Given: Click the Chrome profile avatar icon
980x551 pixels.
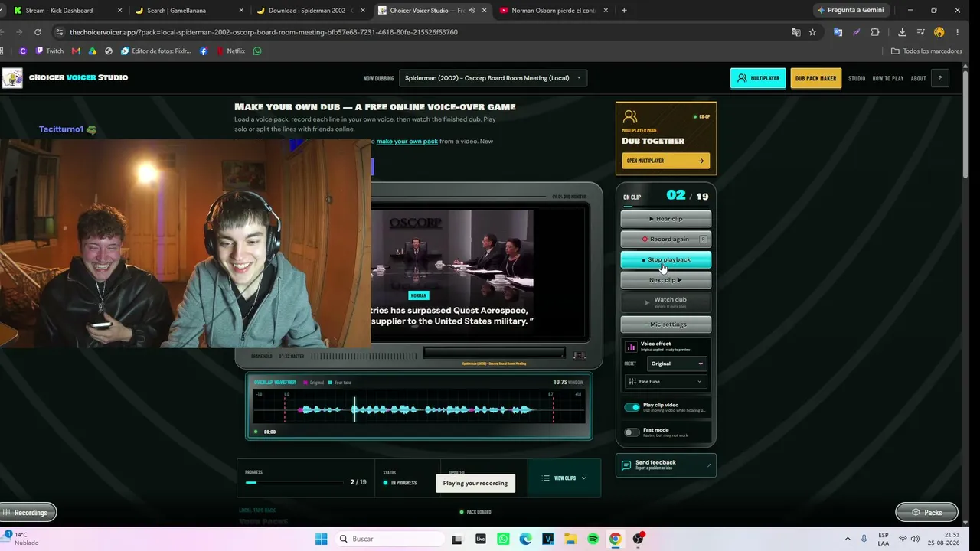Looking at the screenshot, I should tap(939, 32).
